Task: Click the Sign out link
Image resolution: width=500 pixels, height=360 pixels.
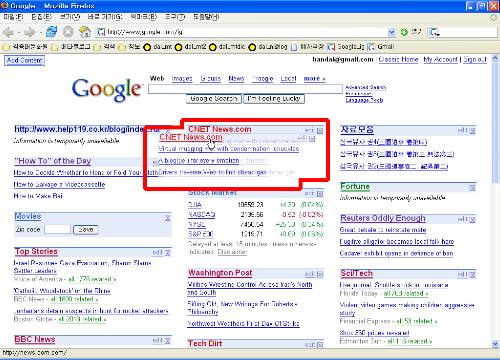Action: click(x=475, y=60)
